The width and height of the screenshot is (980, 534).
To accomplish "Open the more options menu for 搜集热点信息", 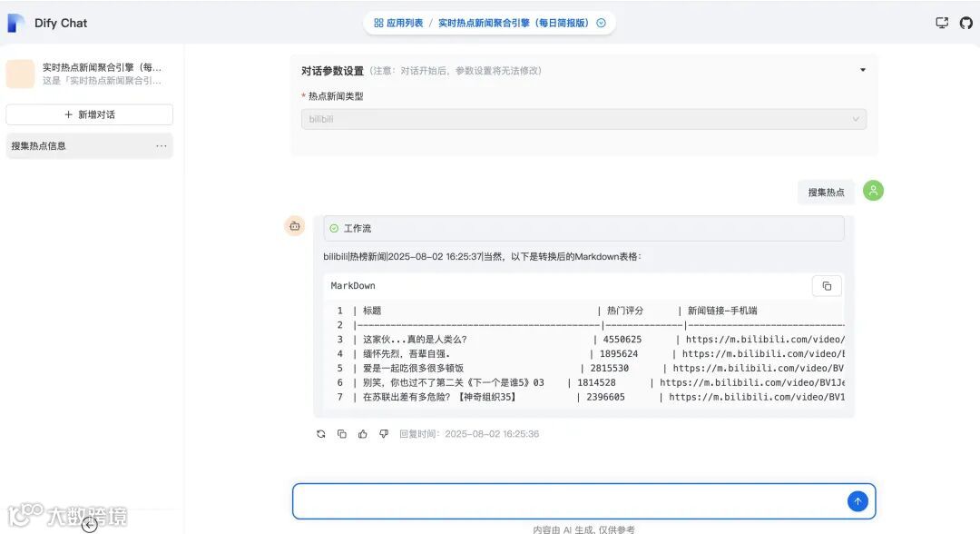I will [162, 145].
